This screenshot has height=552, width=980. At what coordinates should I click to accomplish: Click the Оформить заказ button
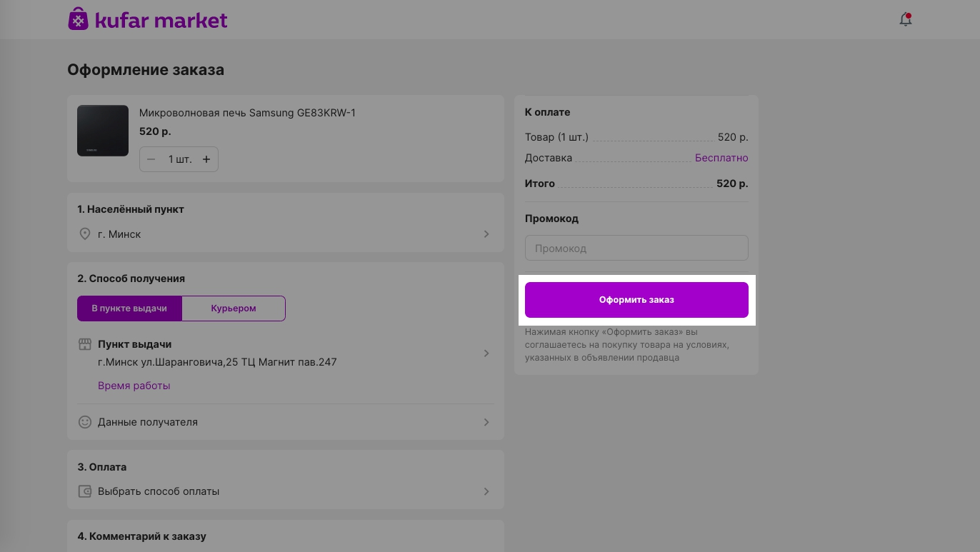[636, 300]
